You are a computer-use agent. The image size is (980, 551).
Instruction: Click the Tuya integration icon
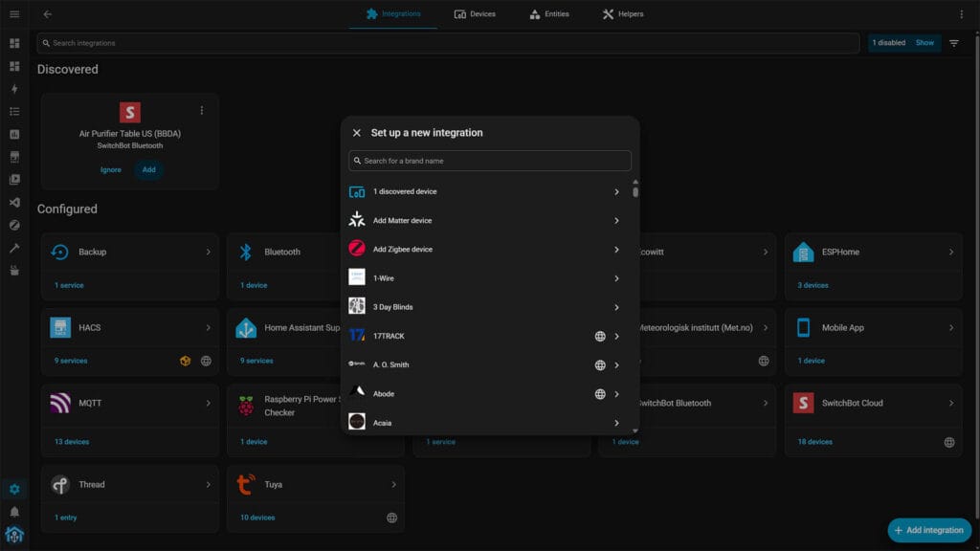[x=246, y=484]
